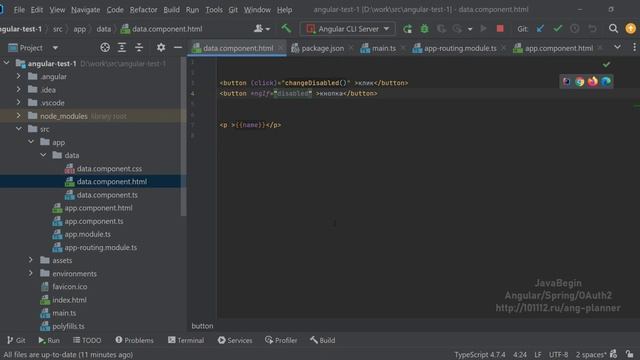Update project with blue Git arrow
The width and height of the screenshot is (640, 360).
540,29
